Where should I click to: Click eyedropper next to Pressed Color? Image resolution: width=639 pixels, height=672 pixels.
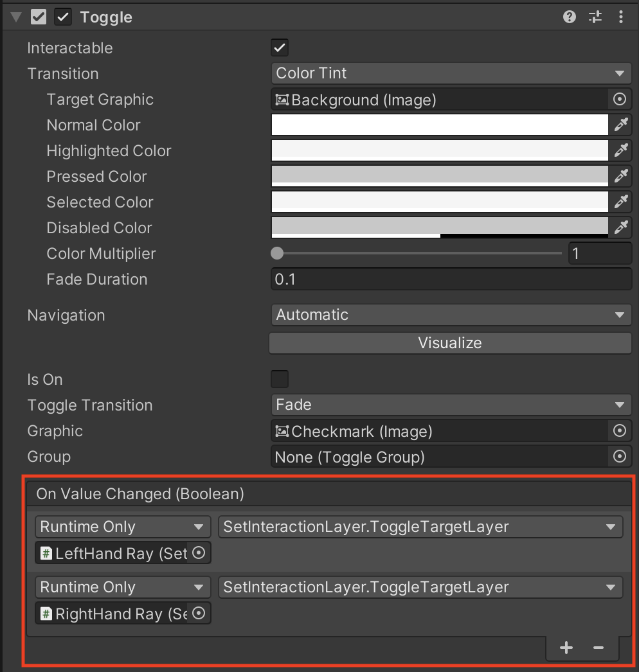pos(620,177)
